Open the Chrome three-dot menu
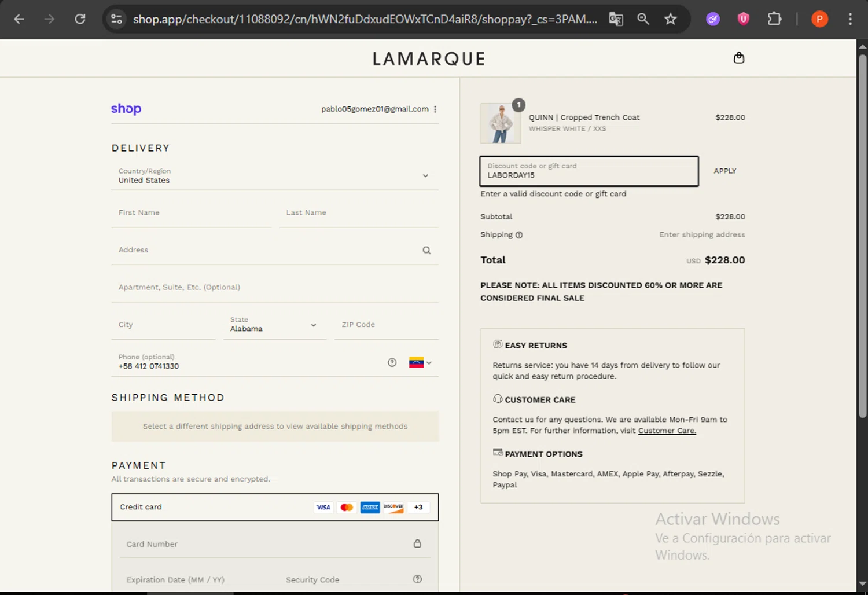Screen dimensions: 868x595 (850, 19)
